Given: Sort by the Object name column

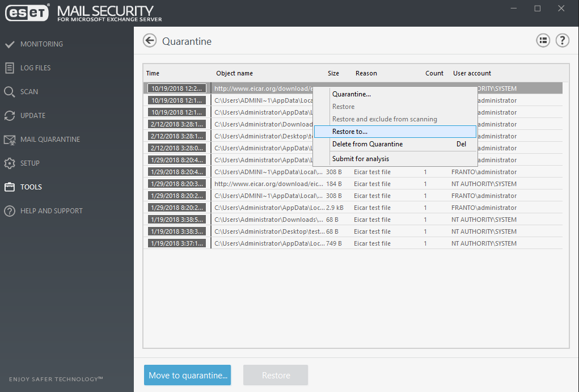Looking at the screenshot, I should pos(234,73).
